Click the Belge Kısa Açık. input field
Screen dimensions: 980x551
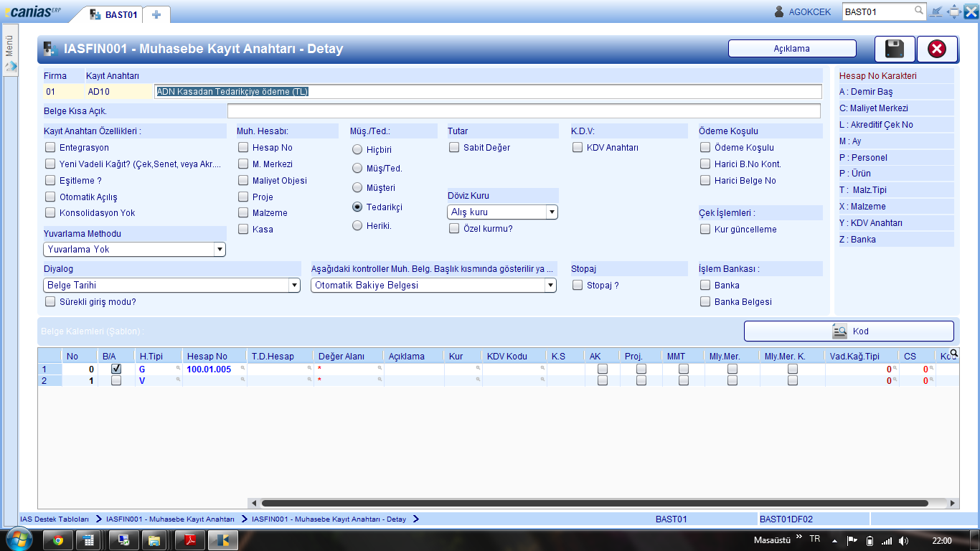point(524,110)
